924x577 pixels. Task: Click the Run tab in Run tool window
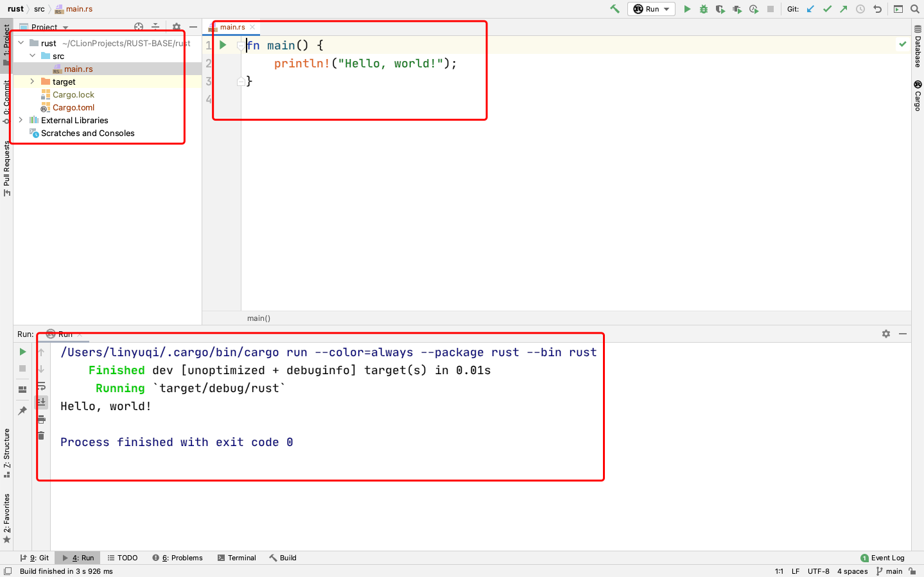[64, 334]
